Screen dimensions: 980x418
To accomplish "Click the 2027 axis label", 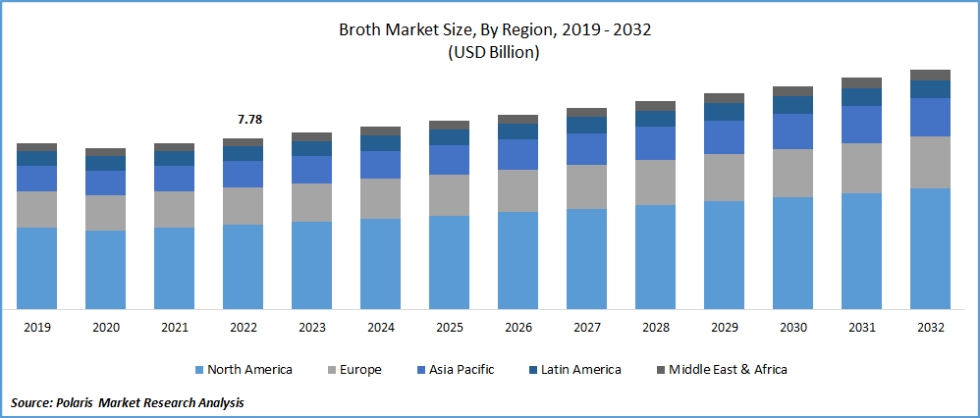I will (587, 328).
